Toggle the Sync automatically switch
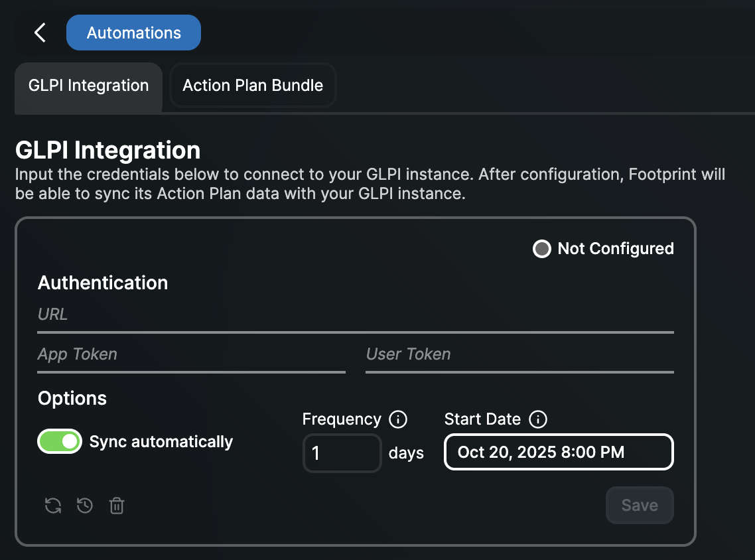This screenshot has width=755, height=560. click(x=60, y=441)
